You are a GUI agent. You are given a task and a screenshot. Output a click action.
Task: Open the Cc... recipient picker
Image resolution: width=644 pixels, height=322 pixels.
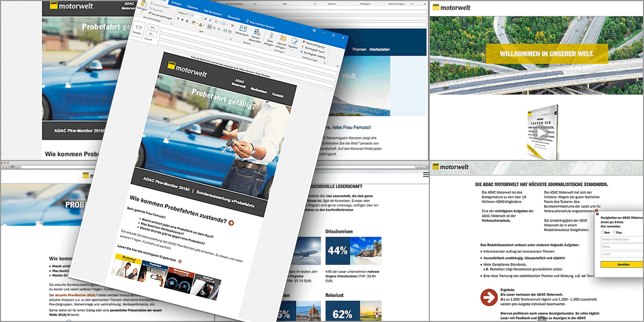click(x=152, y=34)
